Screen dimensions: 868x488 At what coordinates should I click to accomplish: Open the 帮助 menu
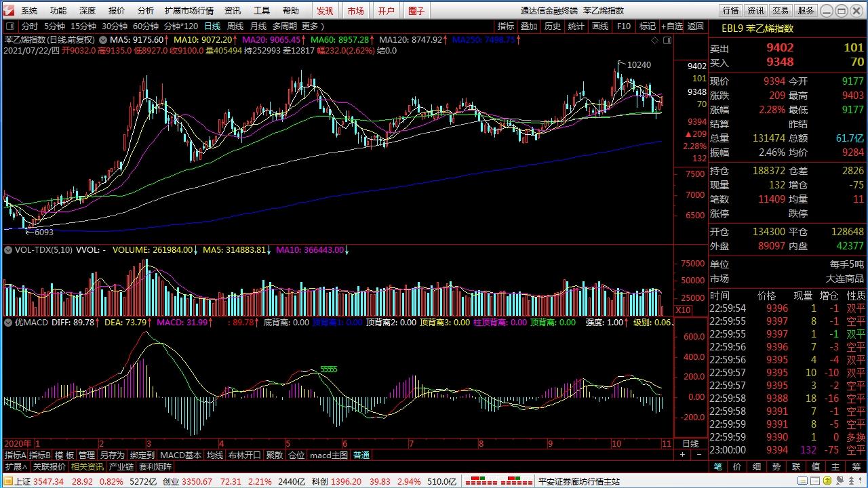[291, 11]
